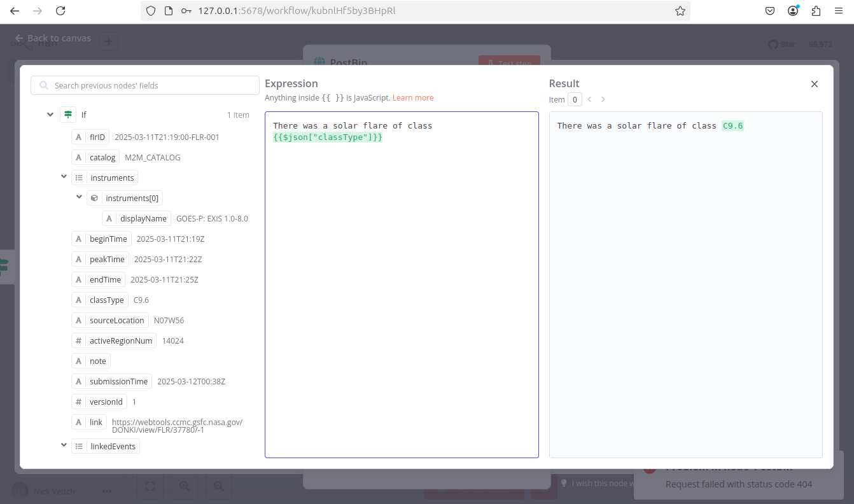
Task: Click inside the Expression editor text area
Action: (x=401, y=286)
